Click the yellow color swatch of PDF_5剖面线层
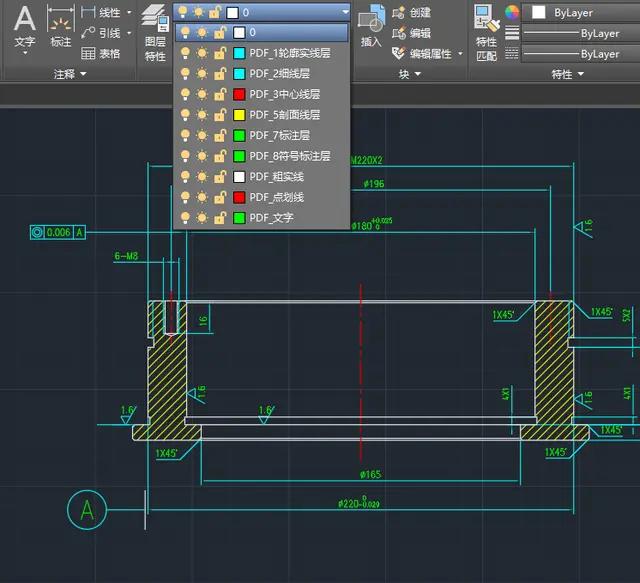Image resolution: width=640 pixels, height=583 pixels. tap(238, 115)
